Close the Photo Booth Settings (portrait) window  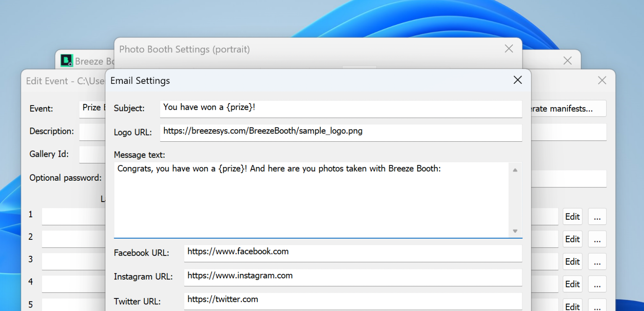coord(509,49)
